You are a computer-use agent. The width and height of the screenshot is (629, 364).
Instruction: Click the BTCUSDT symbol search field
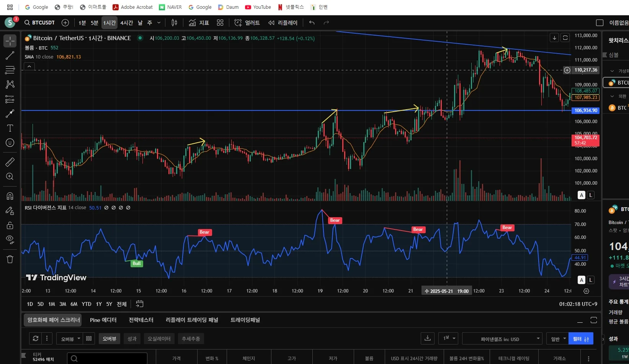40,23
